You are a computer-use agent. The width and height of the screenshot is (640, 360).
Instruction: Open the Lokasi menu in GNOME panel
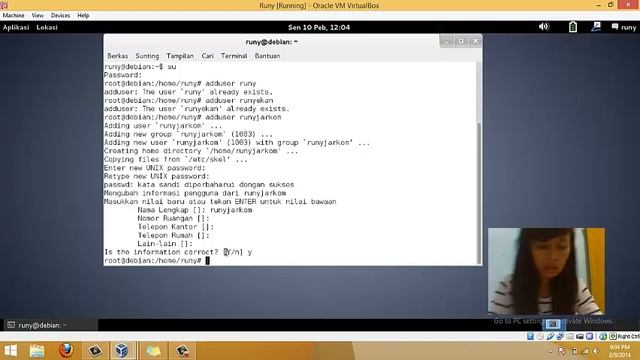(47, 27)
